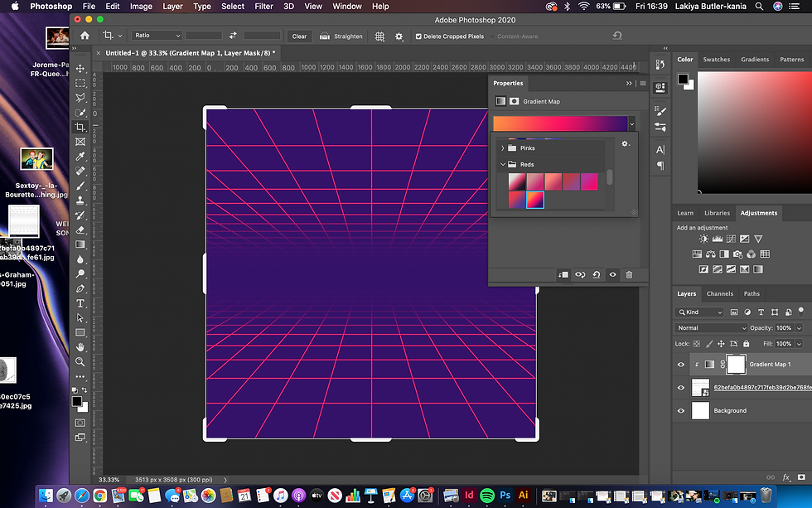This screenshot has height=508, width=812.
Task: Toggle filter for adjustment layers
Action: 747,312
